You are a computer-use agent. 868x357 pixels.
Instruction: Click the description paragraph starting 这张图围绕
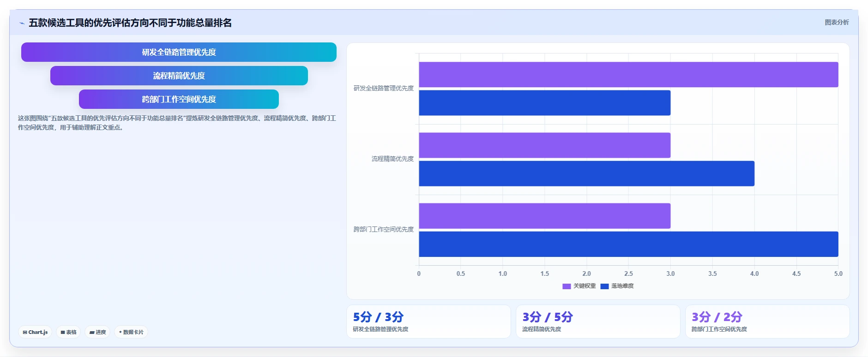177,123
